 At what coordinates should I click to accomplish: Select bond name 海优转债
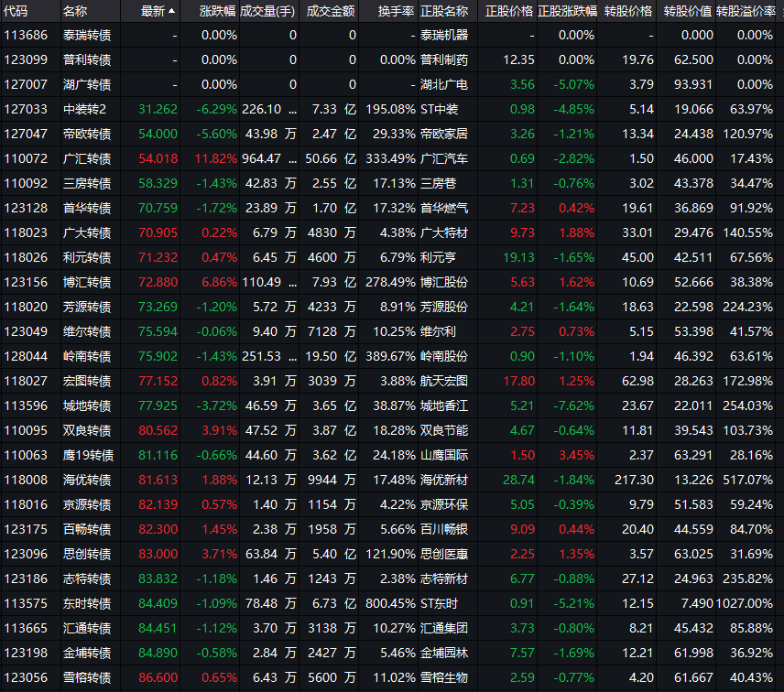click(87, 481)
